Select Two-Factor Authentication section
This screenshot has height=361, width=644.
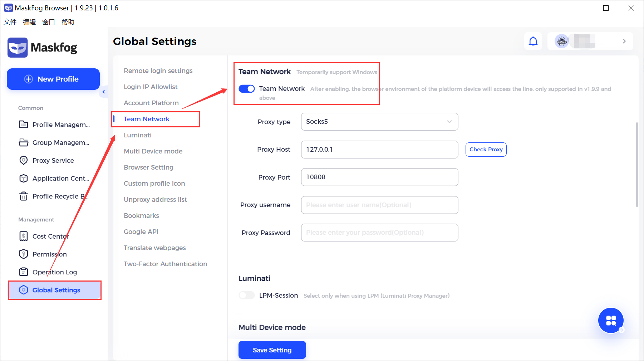coord(166,264)
